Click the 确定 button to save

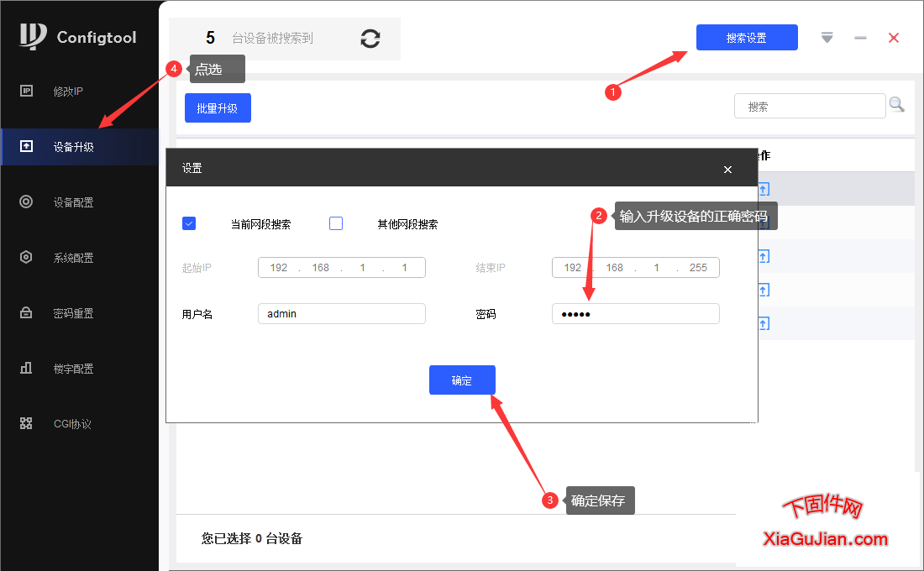(x=462, y=380)
